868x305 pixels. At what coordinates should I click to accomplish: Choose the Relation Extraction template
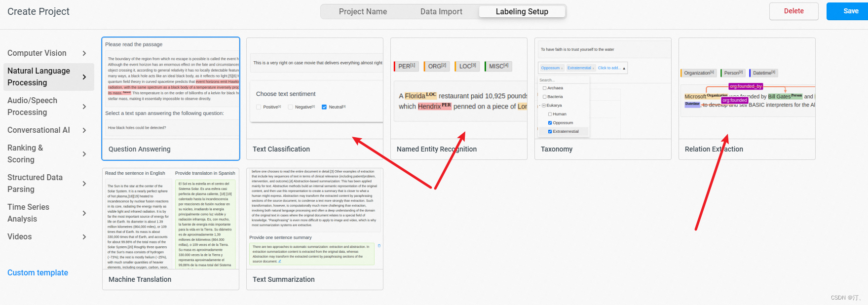pyautogui.click(x=747, y=99)
